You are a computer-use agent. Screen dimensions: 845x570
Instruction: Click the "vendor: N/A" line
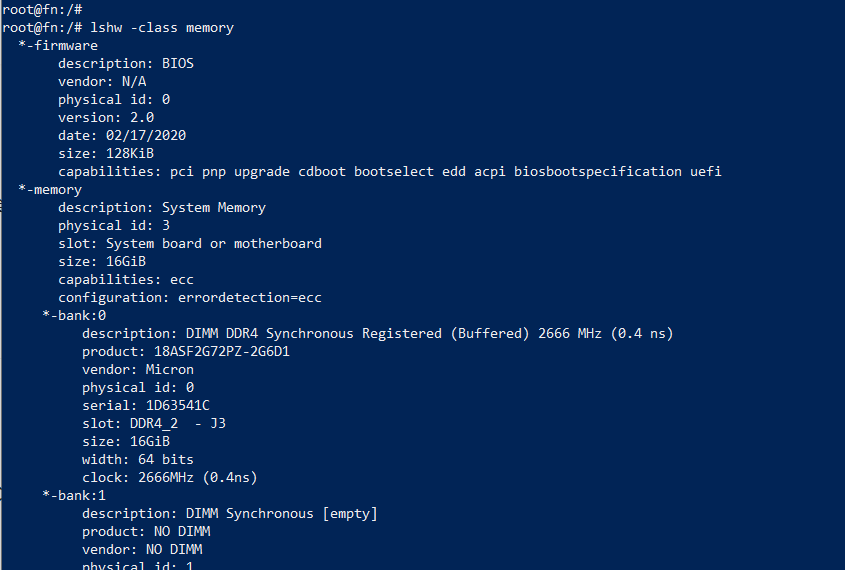click(102, 81)
